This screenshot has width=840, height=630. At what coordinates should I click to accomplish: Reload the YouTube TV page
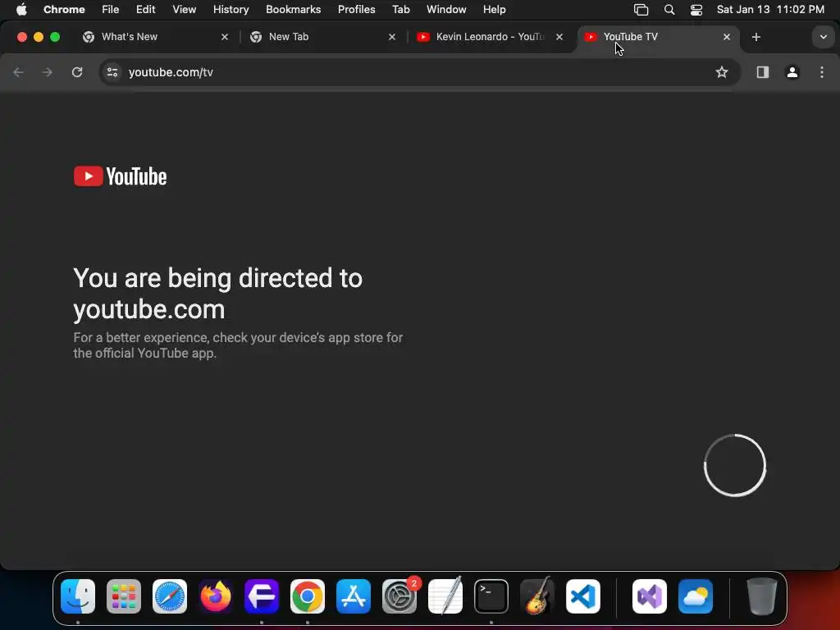77,72
